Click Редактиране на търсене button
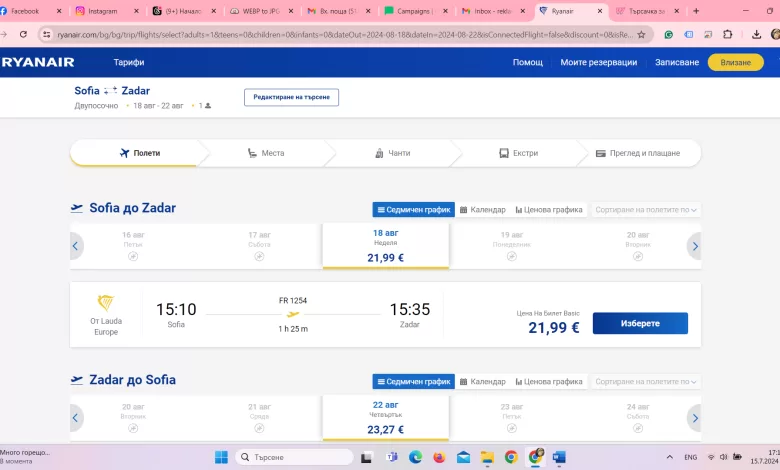The image size is (780, 470). [x=292, y=97]
